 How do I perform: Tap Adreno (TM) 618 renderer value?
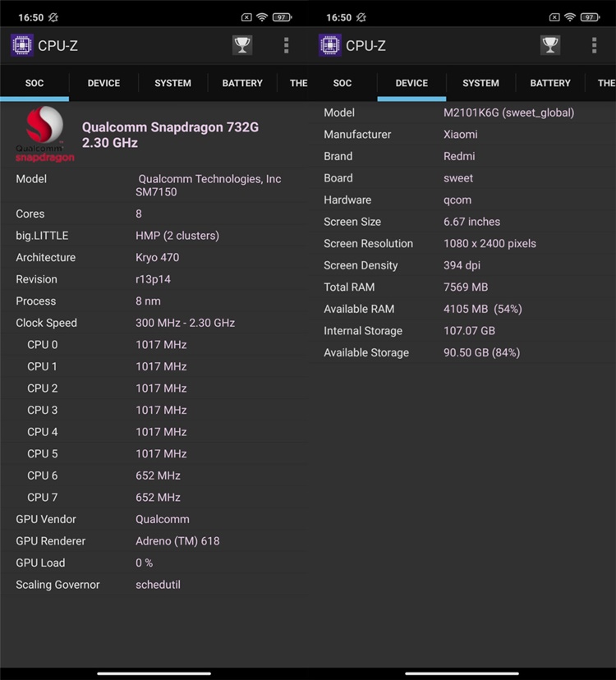click(x=177, y=540)
